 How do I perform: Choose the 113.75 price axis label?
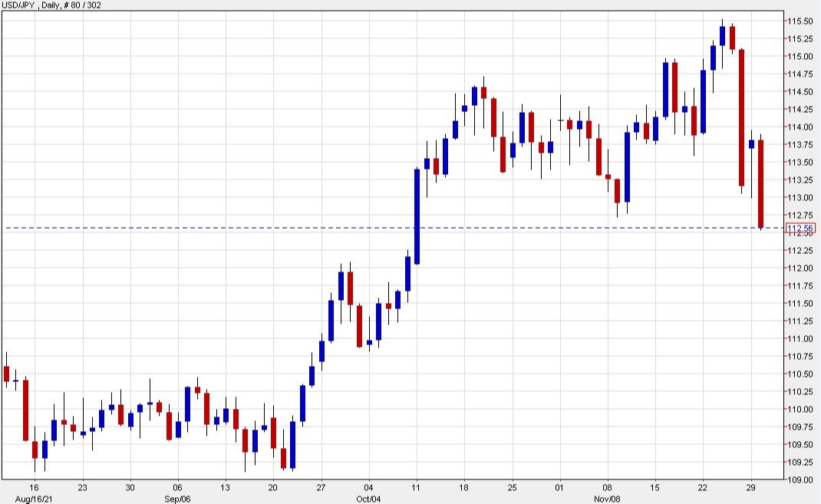click(800, 144)
